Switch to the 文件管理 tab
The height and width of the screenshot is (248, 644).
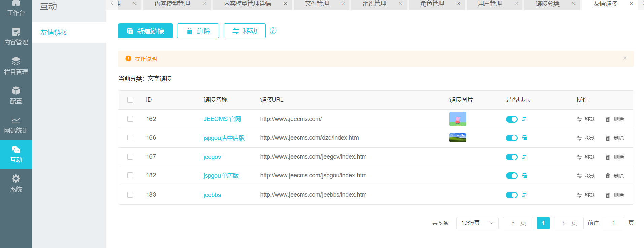pyautogui.click(x=317, y=4)
